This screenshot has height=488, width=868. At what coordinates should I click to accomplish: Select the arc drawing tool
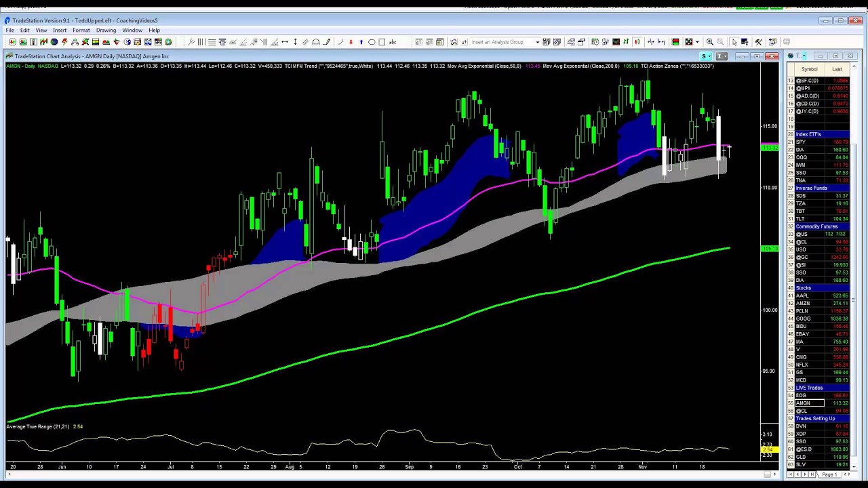[340, 42]
